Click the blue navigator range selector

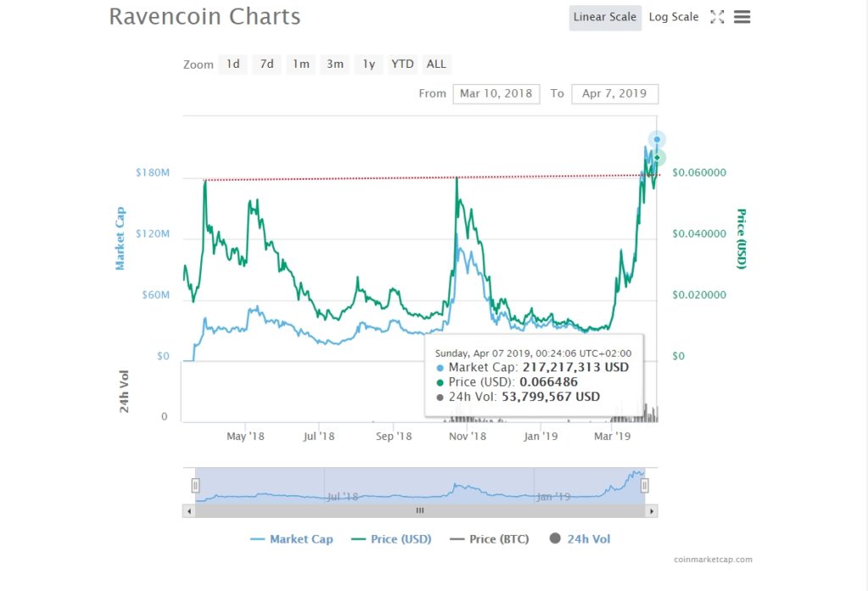click(420, 485)
